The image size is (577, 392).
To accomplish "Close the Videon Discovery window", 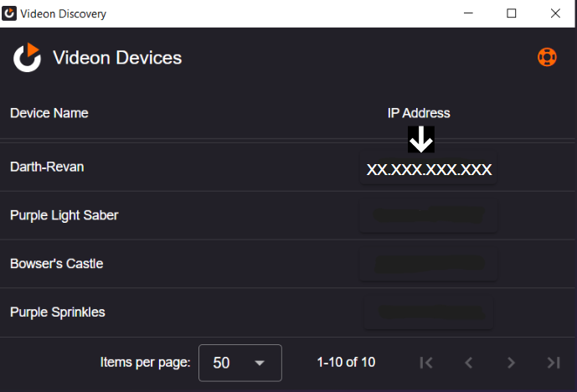I will (x=555, y=13).
